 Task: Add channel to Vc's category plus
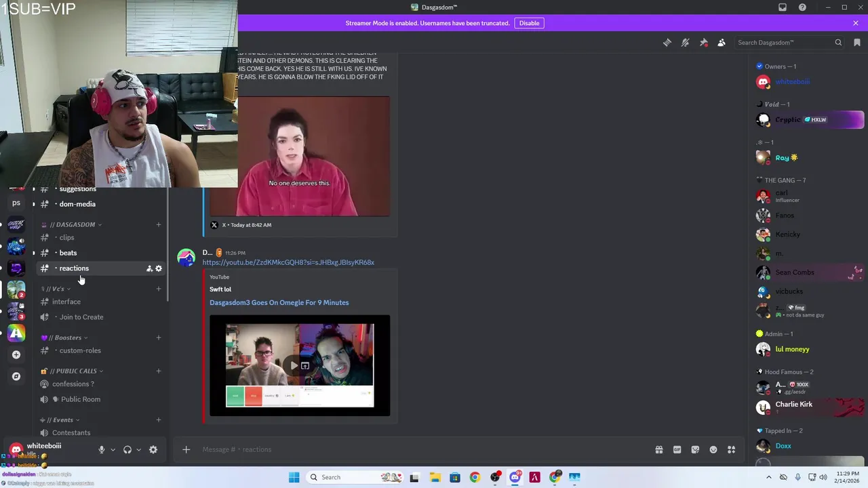tap(159, 289)
